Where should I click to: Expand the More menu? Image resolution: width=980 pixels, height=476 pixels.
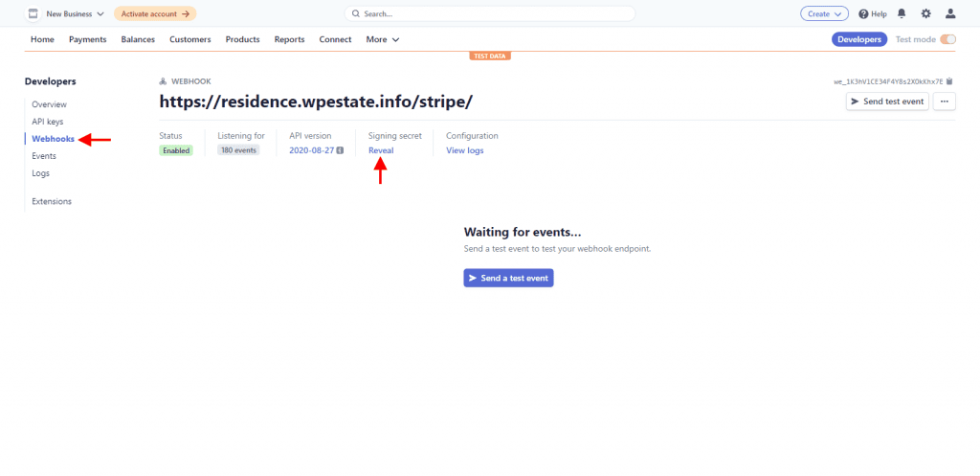[x=383, y=39]
